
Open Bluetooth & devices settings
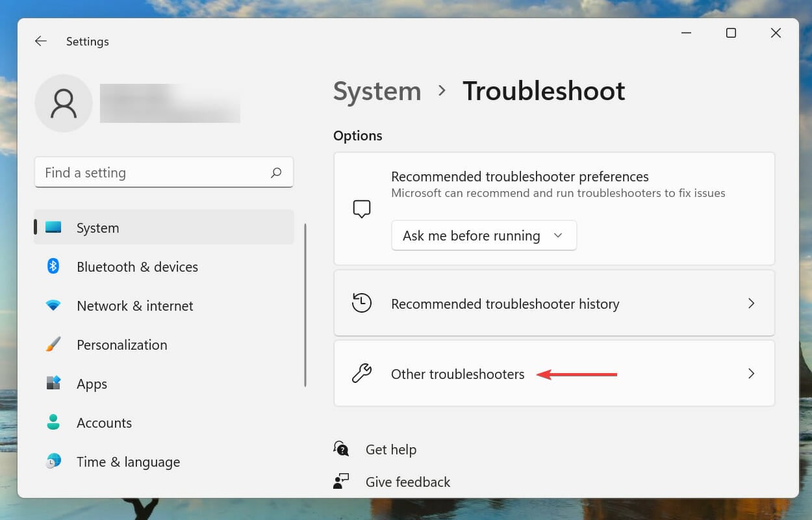click(164, 266)
